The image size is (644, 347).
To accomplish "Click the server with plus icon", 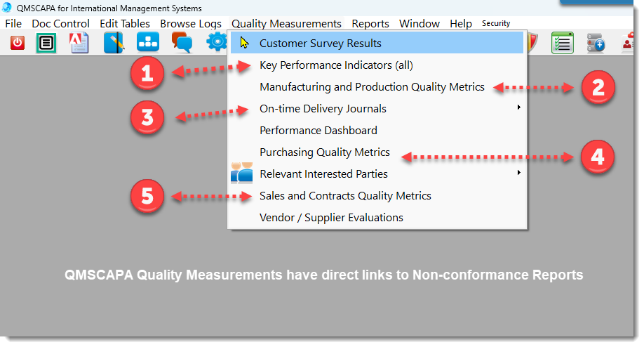I will [x=596, y=43].
